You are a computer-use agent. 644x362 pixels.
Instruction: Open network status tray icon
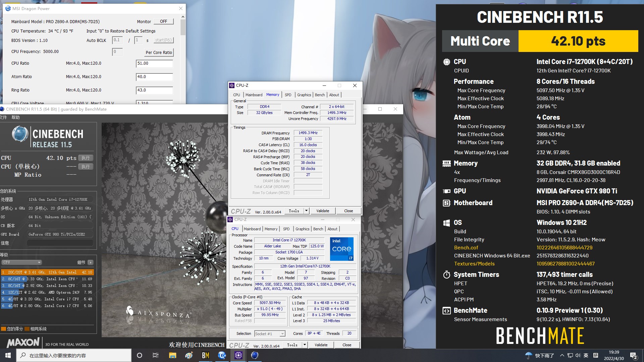(x=570, y=355)
